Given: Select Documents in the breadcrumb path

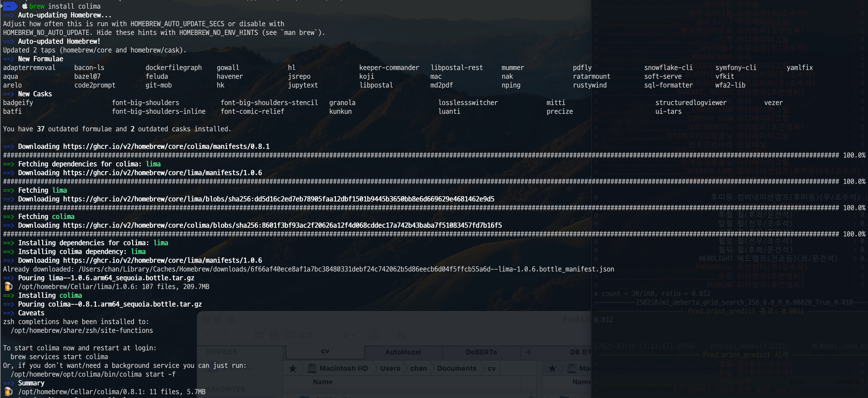Looking at the screenshot, I should [456, 369].
